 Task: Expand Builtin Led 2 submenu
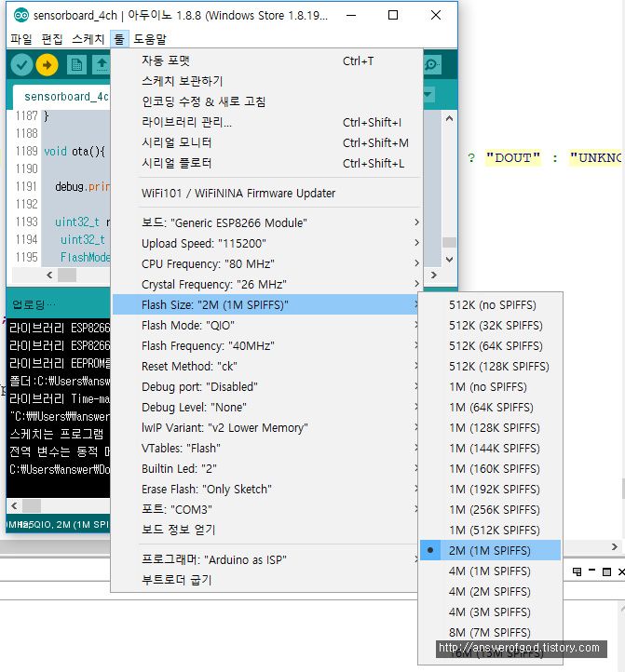point(266,469)
